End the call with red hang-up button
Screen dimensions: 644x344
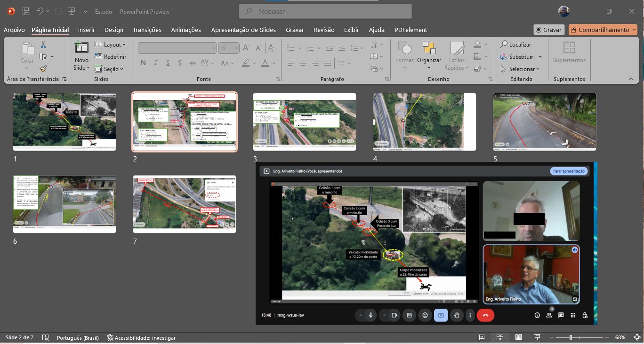(x=485, y=315)
